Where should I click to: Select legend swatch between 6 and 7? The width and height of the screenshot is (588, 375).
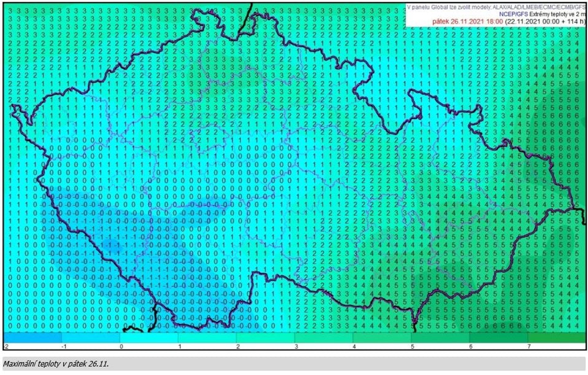(x=498, y=338)
